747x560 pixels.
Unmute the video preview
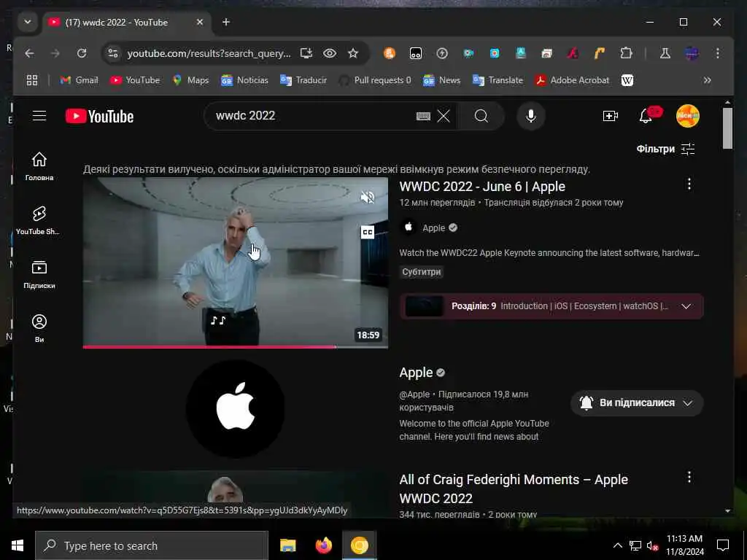(x=368, y=197)
